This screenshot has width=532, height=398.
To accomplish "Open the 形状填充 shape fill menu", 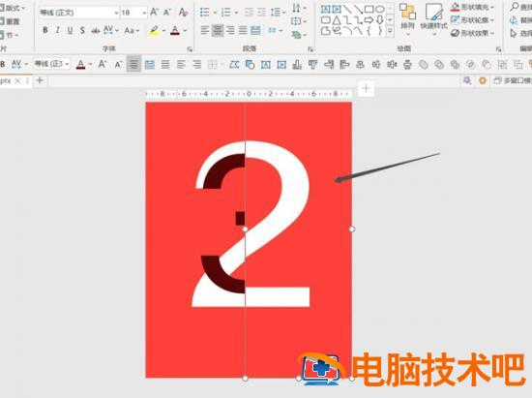I will 472,7.
